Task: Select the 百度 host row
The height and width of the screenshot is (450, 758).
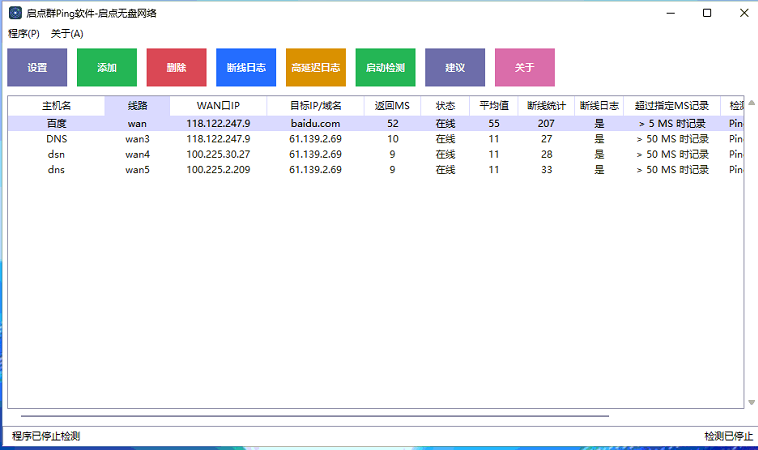Action: [376, 124]
